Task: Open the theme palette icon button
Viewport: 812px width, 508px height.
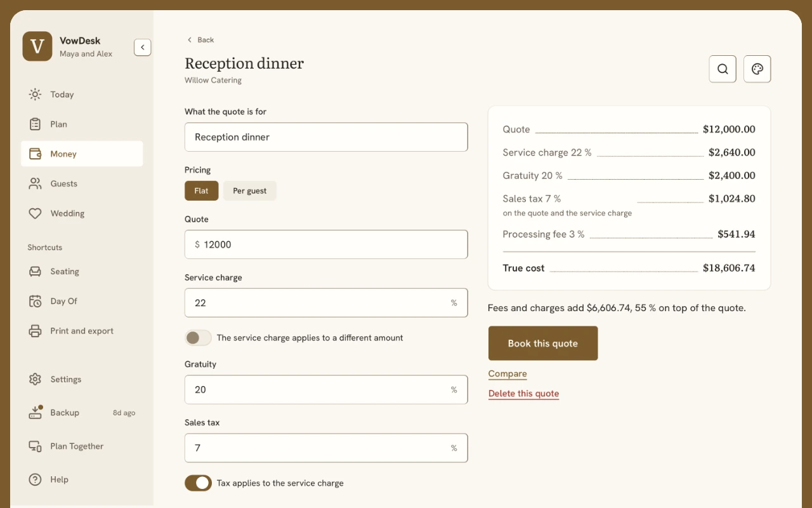Action: 757,69
